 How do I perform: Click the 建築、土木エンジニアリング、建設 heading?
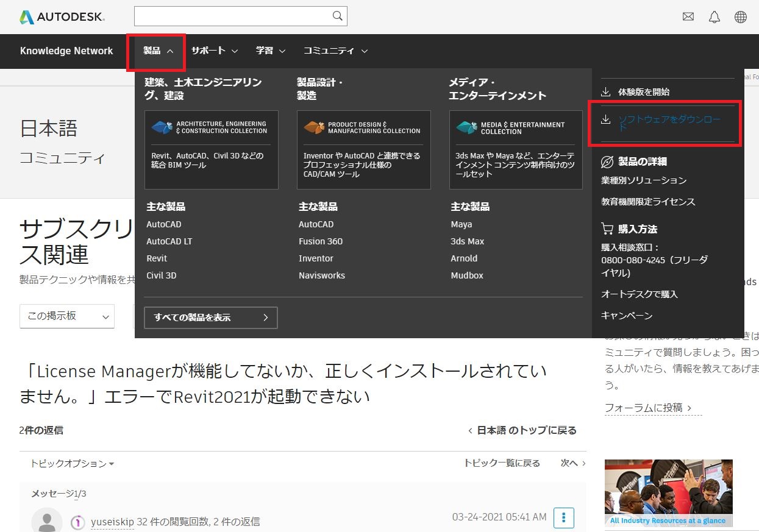click(203, 89)
